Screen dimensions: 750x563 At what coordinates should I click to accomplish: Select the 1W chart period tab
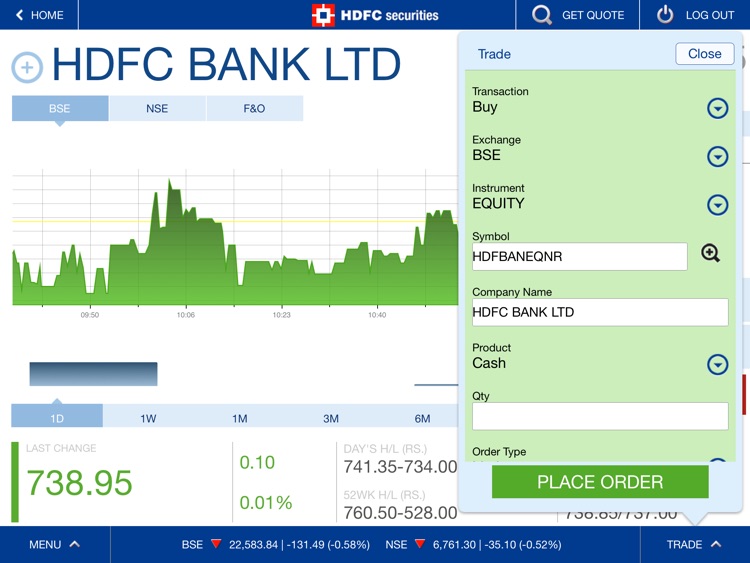point(148,418)
